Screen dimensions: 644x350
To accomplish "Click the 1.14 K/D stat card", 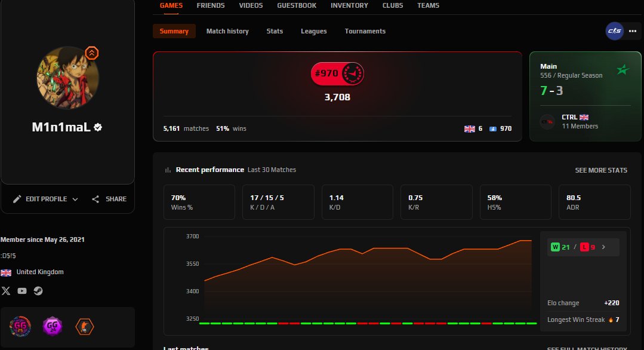I will pos(358,202).
